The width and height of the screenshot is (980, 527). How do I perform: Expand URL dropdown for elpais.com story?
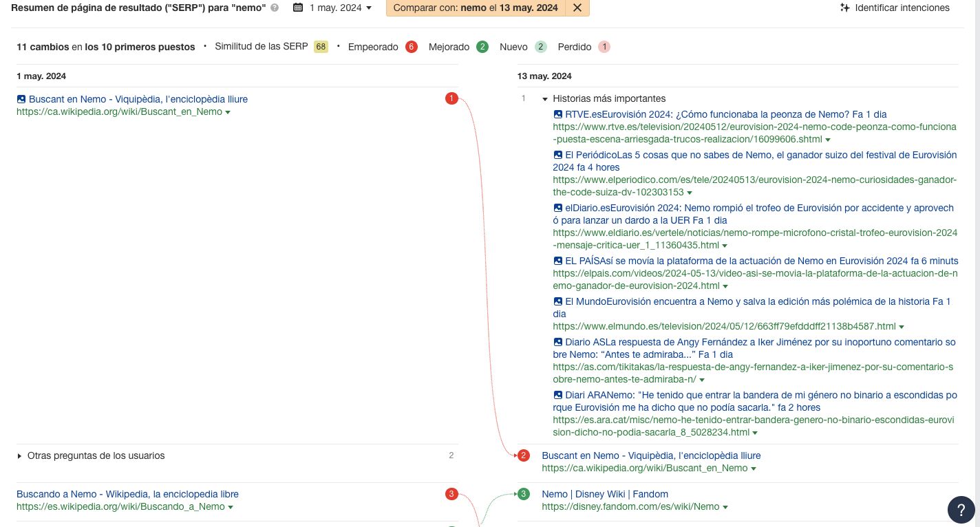tap(725, 286)
